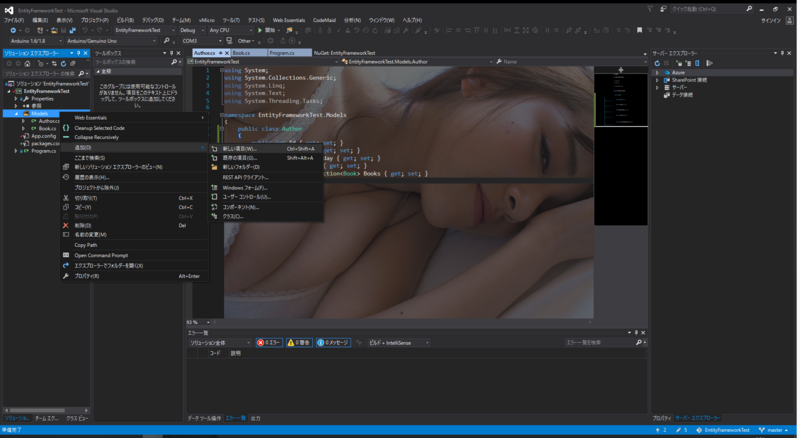Open the Build + IntelliSense dropdown

pos(398,343)
